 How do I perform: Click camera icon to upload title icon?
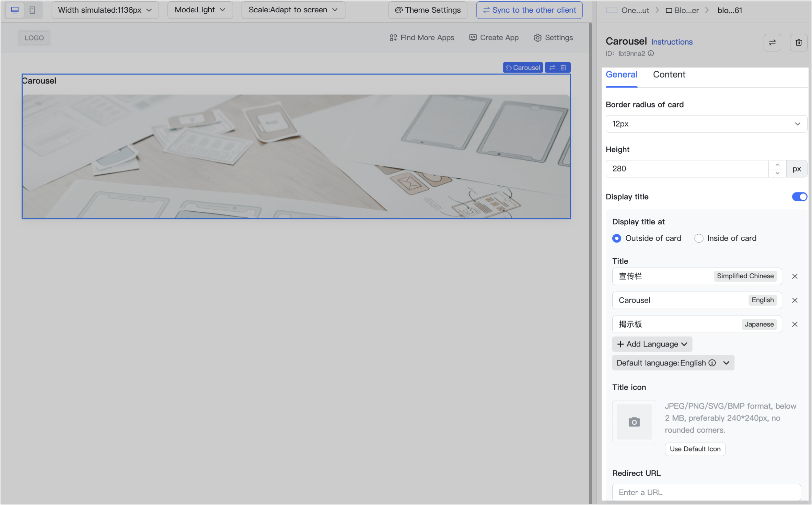click(634, 422)
